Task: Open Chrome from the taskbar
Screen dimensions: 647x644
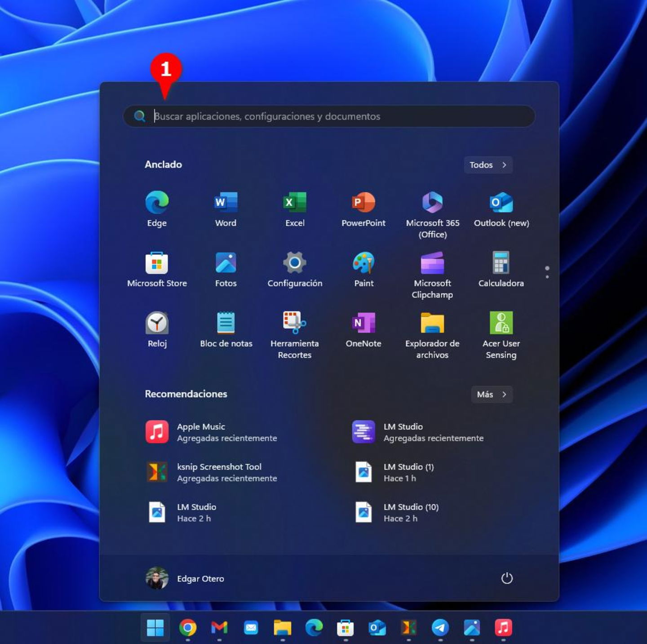Action: pyautogui.click(x=188, y=627)
